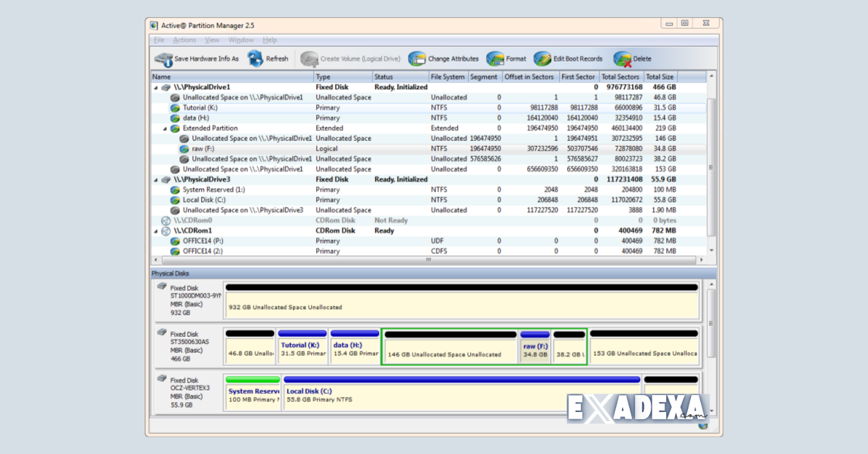Open the Actions menu
The image size is (868, 454).
pyautogui.click(x=184, y=40)
